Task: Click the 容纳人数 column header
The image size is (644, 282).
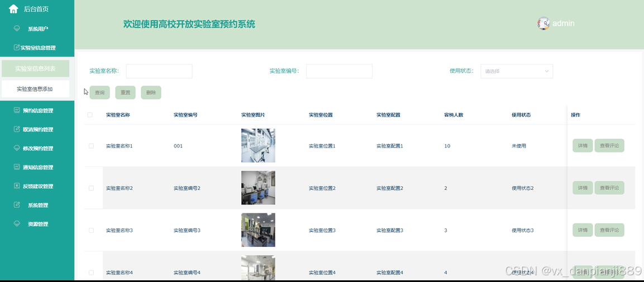Action: pos(454,115)
